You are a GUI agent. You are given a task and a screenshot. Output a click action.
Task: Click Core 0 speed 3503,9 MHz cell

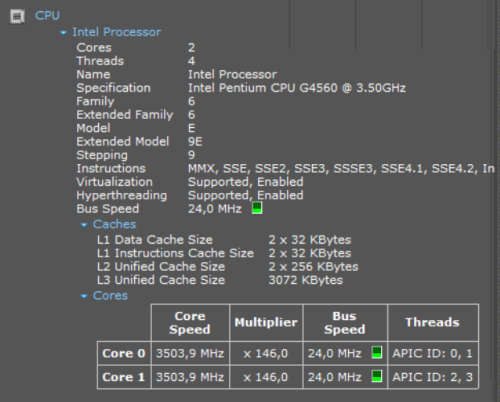pos(190,353)
